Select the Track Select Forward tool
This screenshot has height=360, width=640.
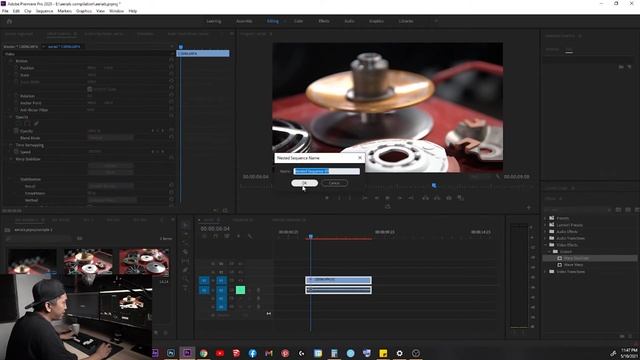click(185, 234)
